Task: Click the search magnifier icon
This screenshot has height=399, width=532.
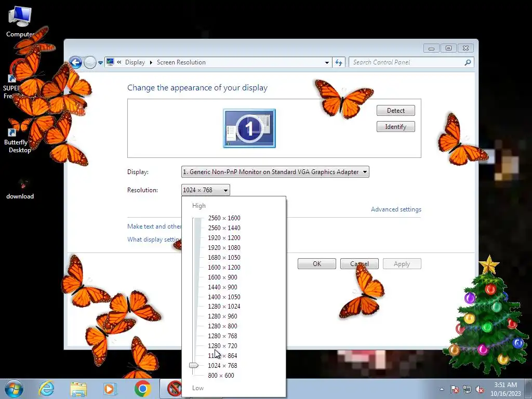Action: [468, 62]
